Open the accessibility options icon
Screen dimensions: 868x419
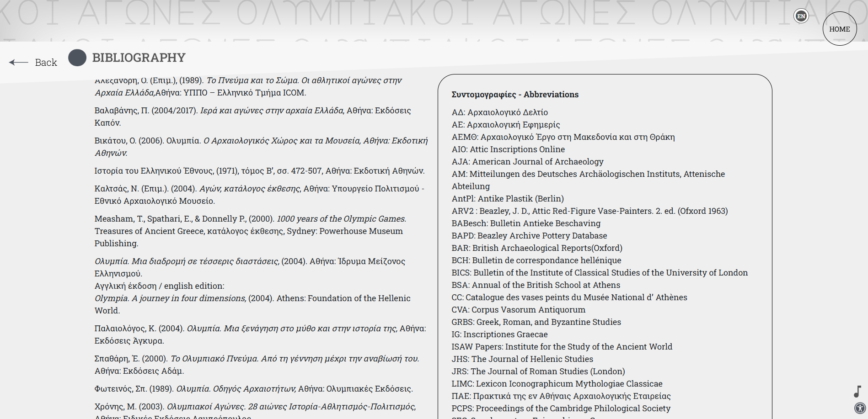pyautogui.click(x=860, y=408)
